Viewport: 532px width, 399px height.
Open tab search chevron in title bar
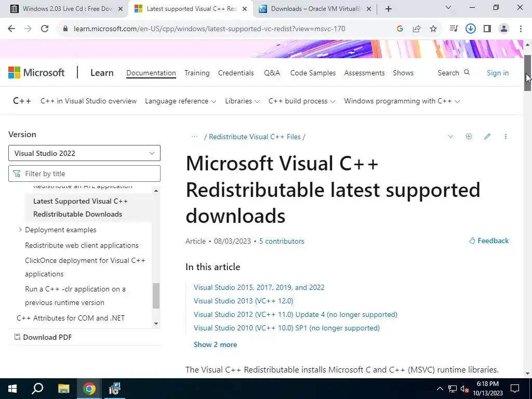point(448,7)
